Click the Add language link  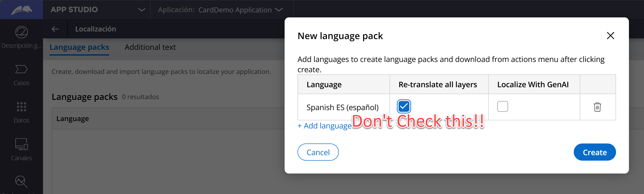(324, 126)
